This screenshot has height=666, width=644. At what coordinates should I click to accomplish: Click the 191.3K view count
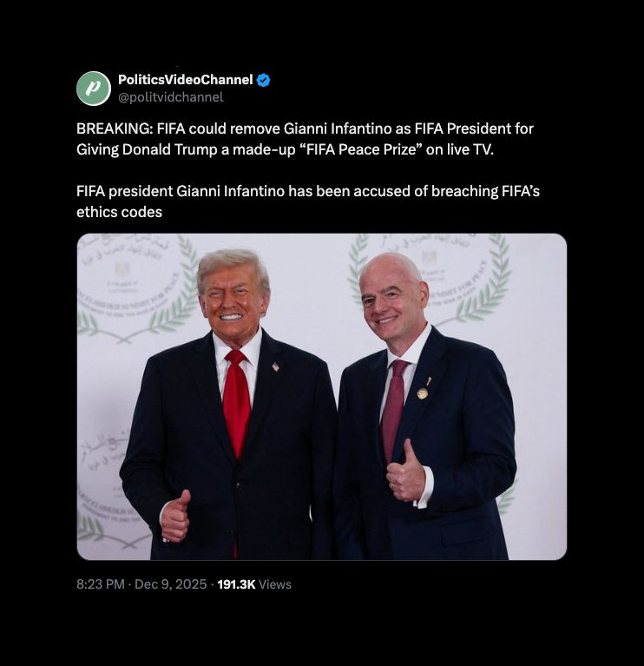click(236, 584)
